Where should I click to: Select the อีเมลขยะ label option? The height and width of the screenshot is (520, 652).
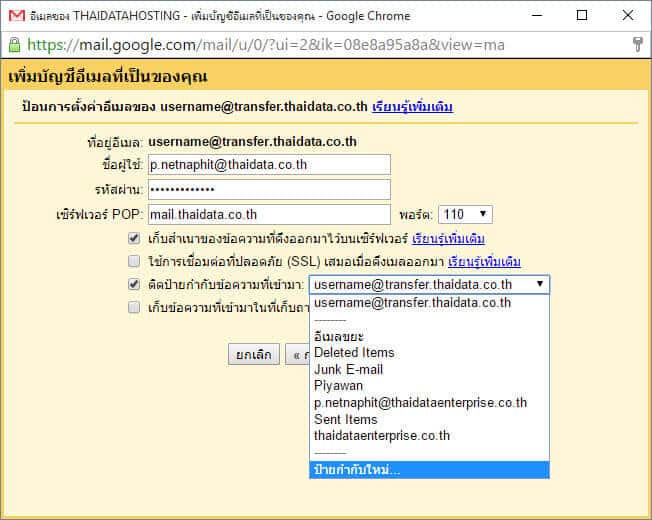[430, 336]
